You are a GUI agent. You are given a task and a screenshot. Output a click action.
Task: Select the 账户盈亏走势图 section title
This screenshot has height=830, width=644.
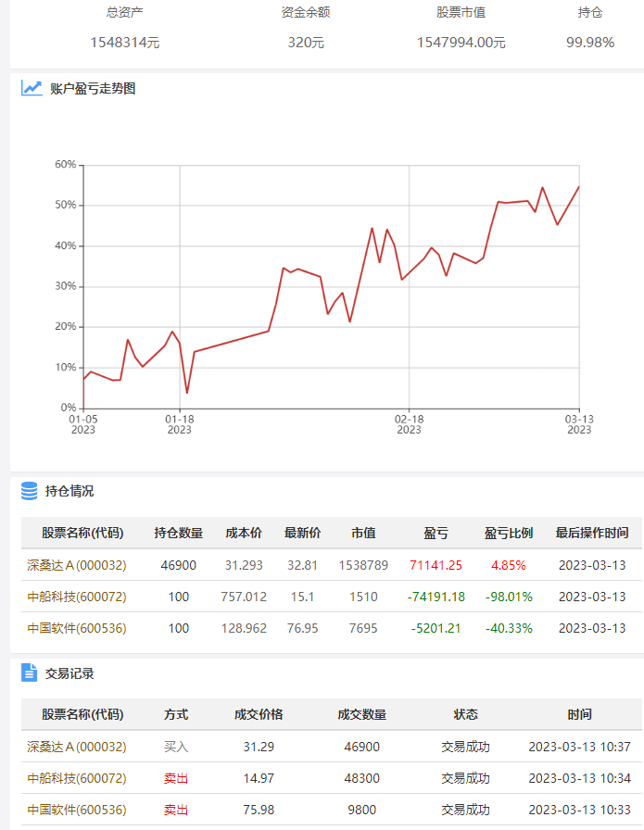click(93, 88)
